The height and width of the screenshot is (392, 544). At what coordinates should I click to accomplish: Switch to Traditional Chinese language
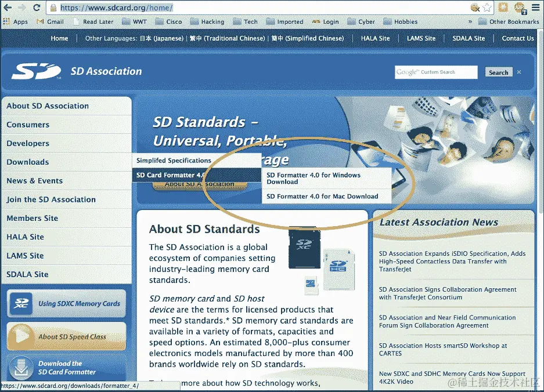(227, 38)
